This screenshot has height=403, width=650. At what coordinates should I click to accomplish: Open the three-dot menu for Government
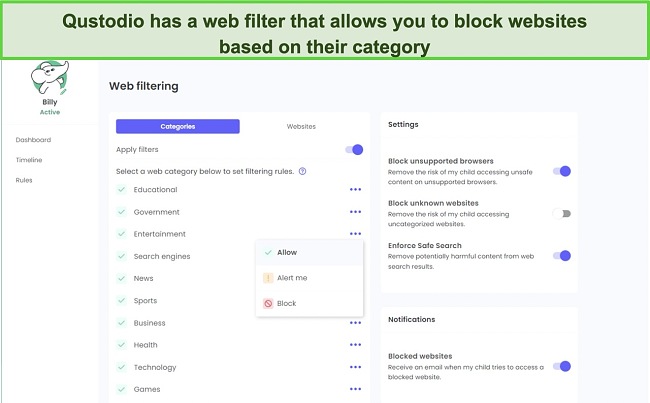coord(355,212)
